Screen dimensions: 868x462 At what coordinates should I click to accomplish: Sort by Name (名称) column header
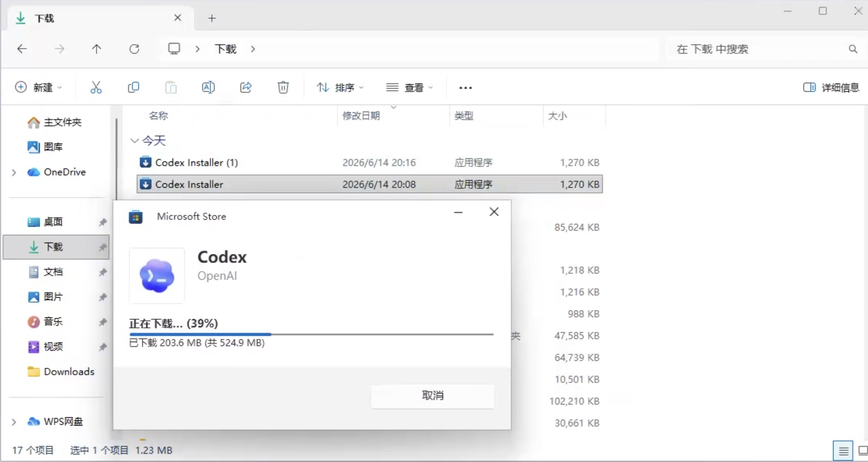click(x=159, y=116)
